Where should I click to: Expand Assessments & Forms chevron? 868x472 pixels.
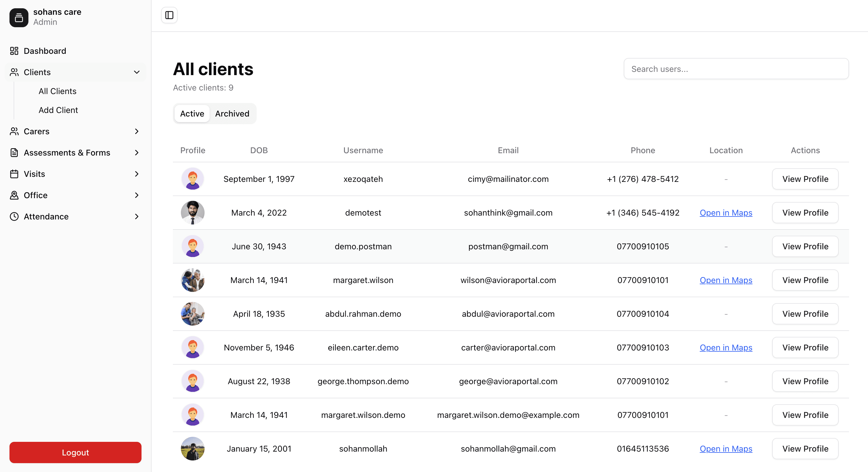tap(136, 153)
